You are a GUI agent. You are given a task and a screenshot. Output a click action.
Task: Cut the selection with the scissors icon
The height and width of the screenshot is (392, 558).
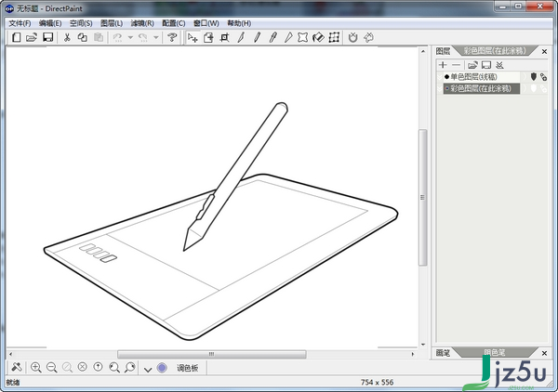67,37
